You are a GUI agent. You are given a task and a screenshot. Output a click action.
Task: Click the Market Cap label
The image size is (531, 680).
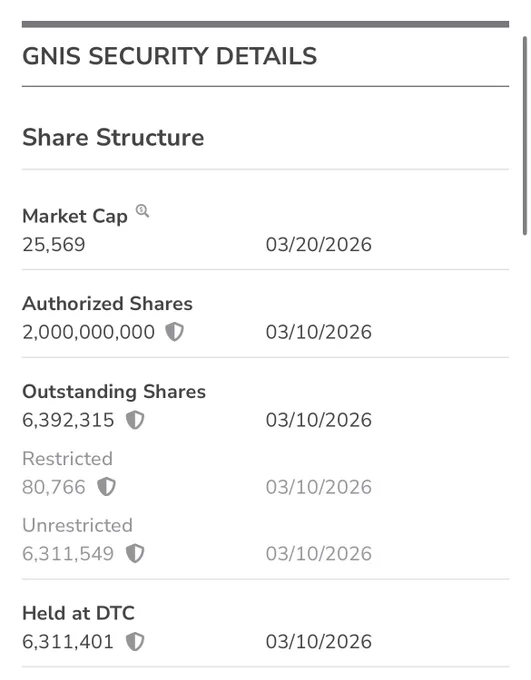(75, 216)
